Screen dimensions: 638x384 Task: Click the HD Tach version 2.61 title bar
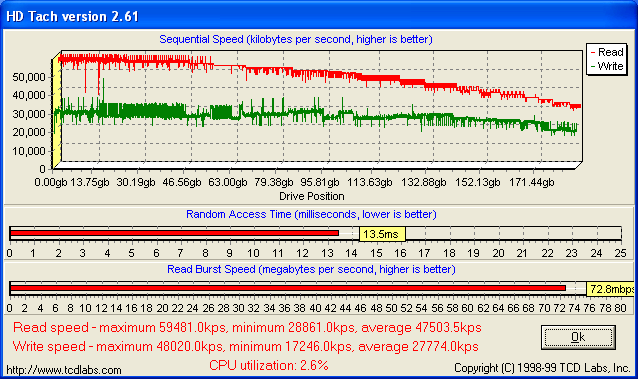tap(319, 16)
